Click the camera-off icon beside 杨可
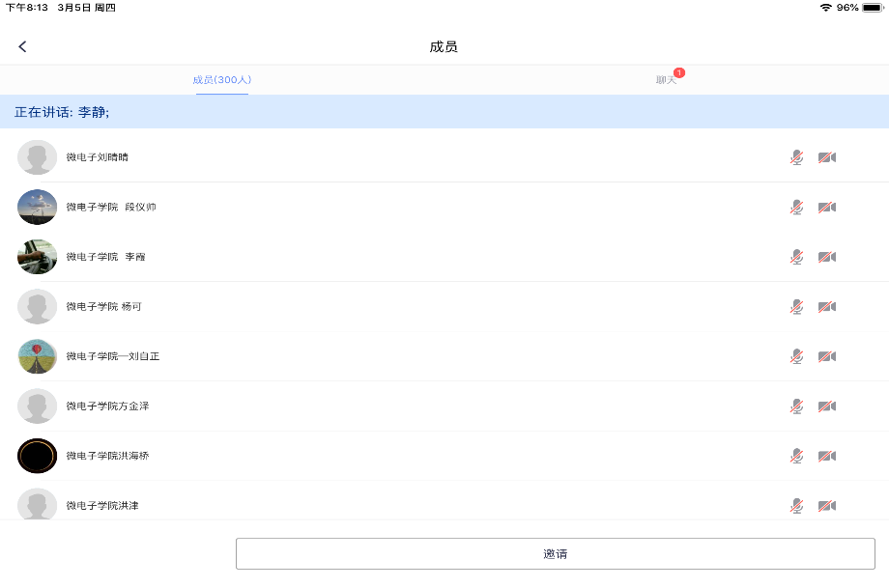 tap(827, 307)
